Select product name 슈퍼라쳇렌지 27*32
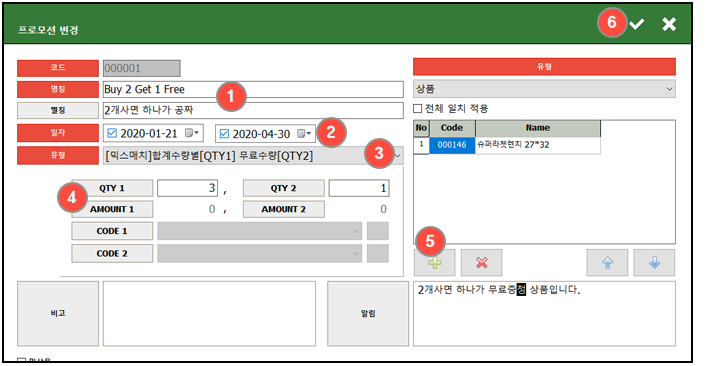The height and width of the screenshot is (366, 723). pos(538,145)
